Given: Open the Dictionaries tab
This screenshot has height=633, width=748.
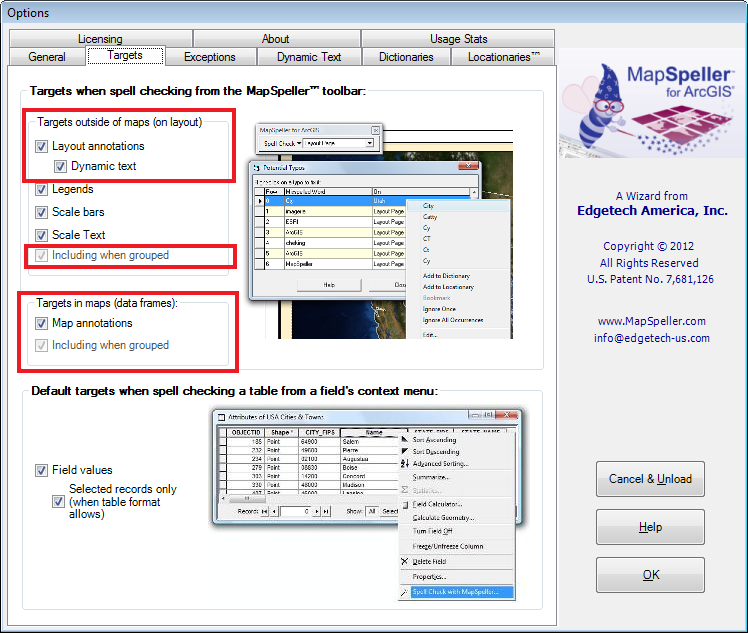Looking at the screenshot, I should pos(406,57).
